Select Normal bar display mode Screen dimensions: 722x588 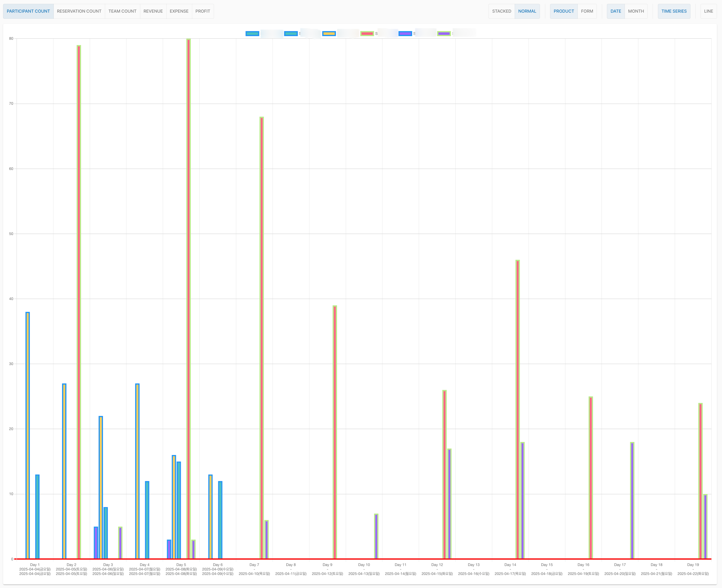coord(527,11)
